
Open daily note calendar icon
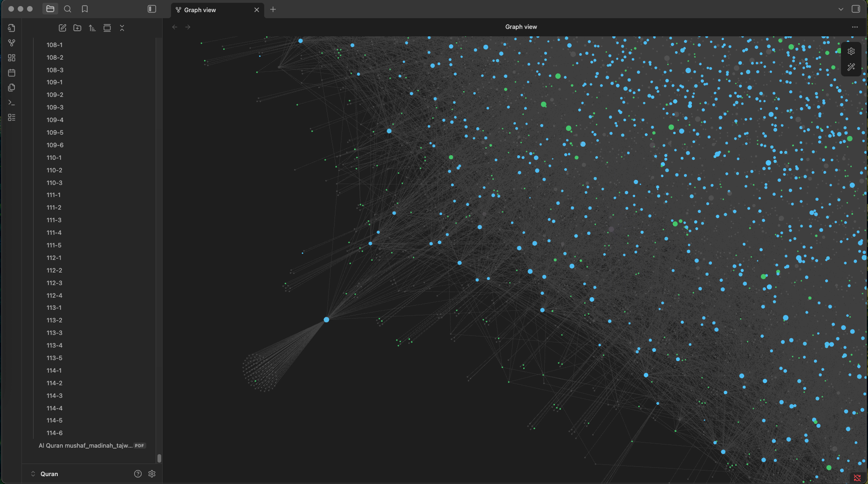[12, 73]
